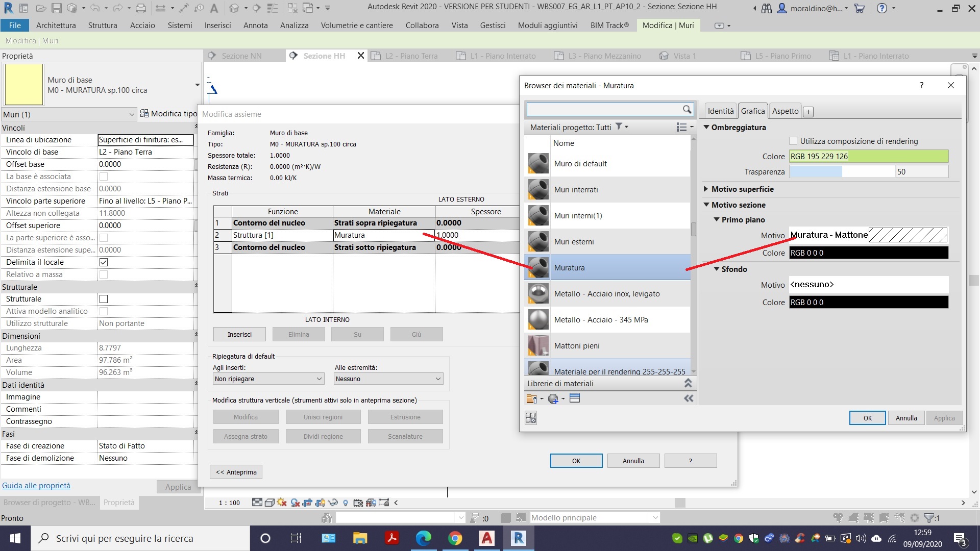
Task: Collapse the 'Ombreggiatura' section
Action: [706, 128]
